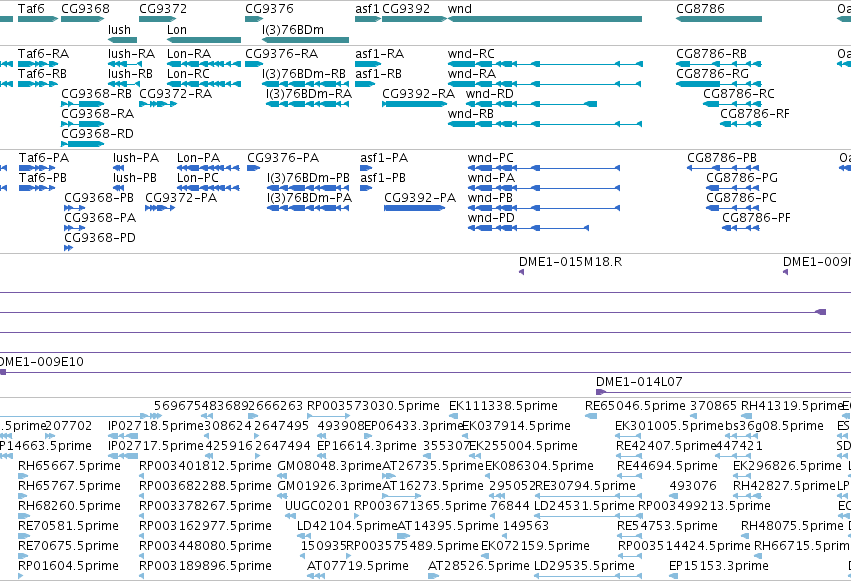Click the Lon gene span

click(x=204, y=40)
